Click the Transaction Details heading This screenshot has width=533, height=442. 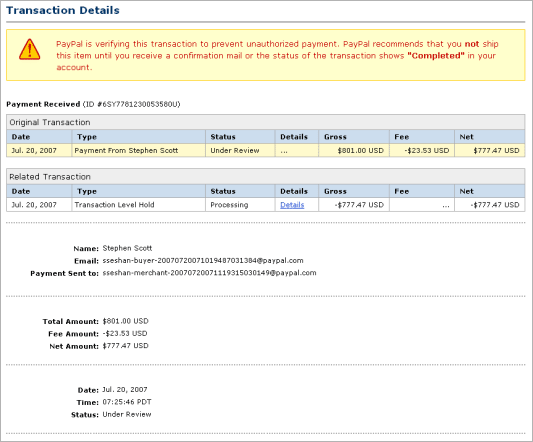coord(63,11)
